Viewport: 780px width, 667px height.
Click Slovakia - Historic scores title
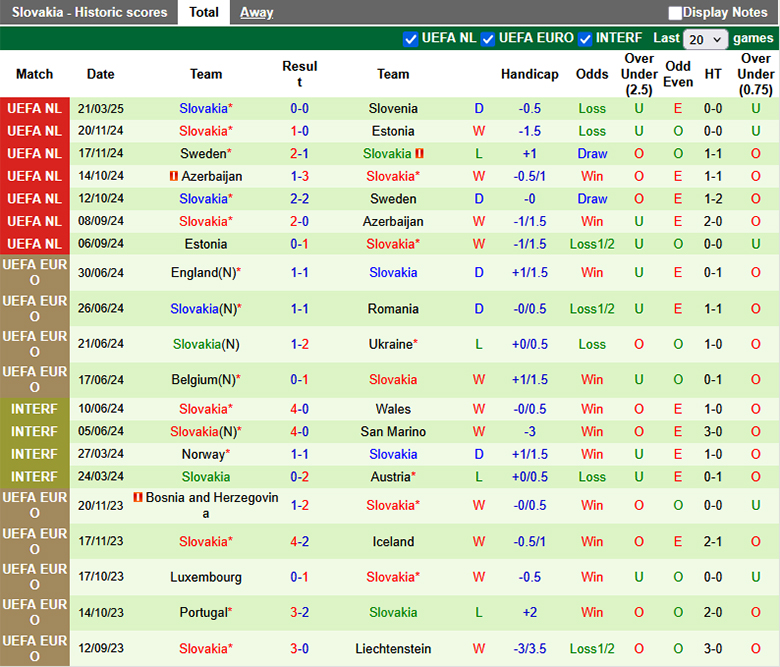90,12
